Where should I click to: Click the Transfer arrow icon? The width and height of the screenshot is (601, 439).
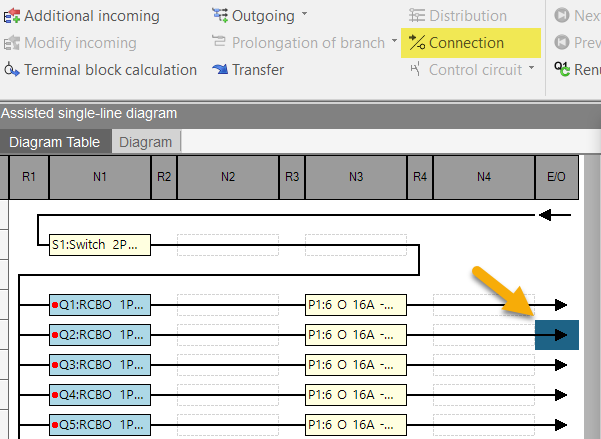(x=220, y=69)
